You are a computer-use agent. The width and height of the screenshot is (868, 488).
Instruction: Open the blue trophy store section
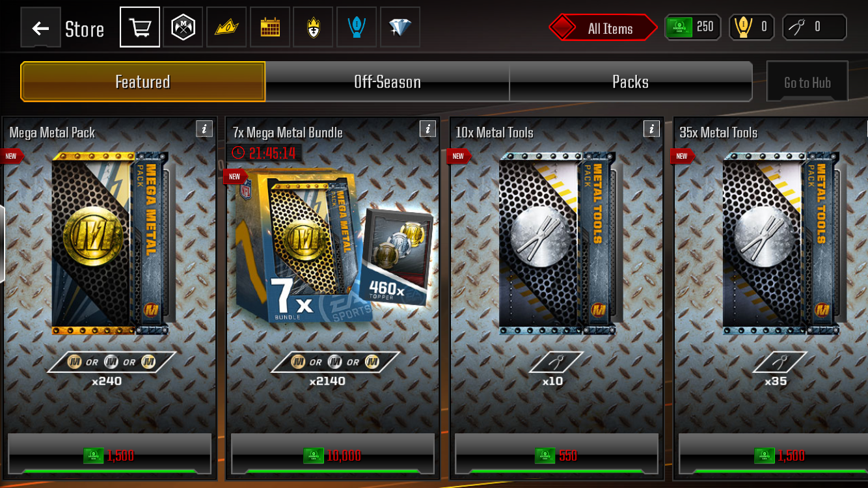coord(357,27)
